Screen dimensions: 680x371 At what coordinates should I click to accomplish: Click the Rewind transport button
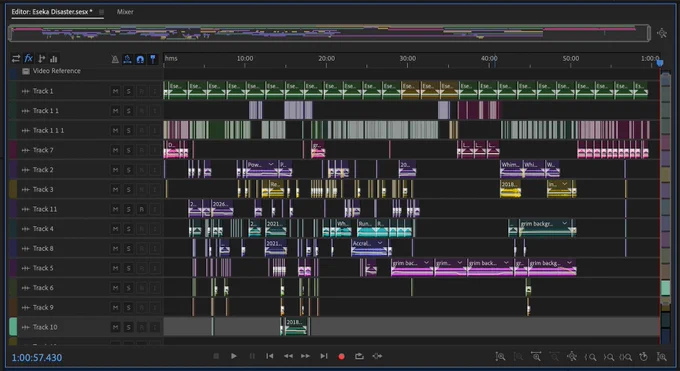coord(288,356)
